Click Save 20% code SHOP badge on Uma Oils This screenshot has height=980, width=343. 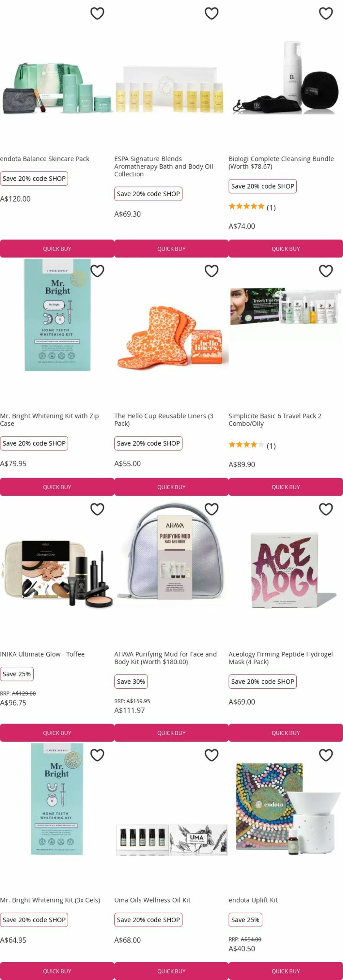(148, 920)
